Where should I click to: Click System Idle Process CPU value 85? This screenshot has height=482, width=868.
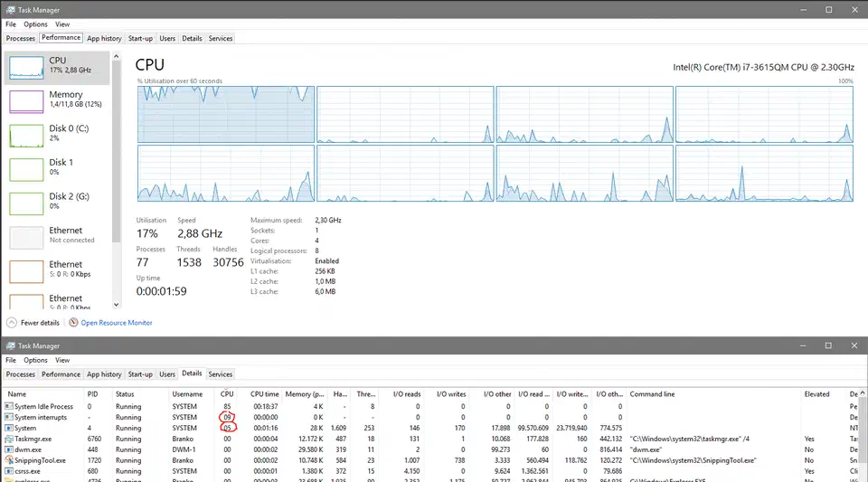227,406
